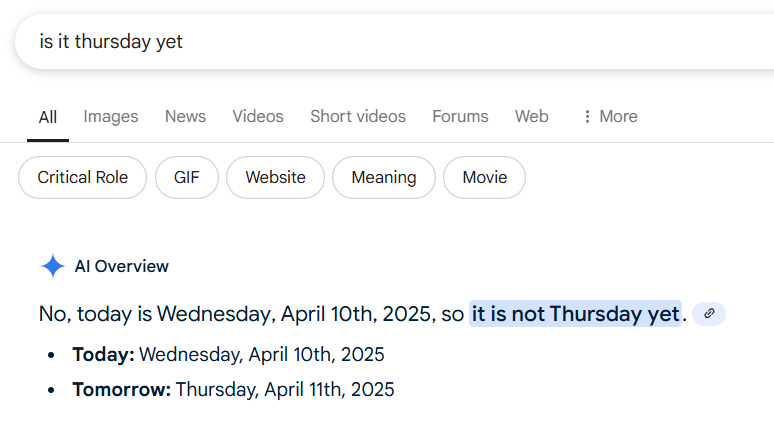Select the Web results tab

(531, 117)
